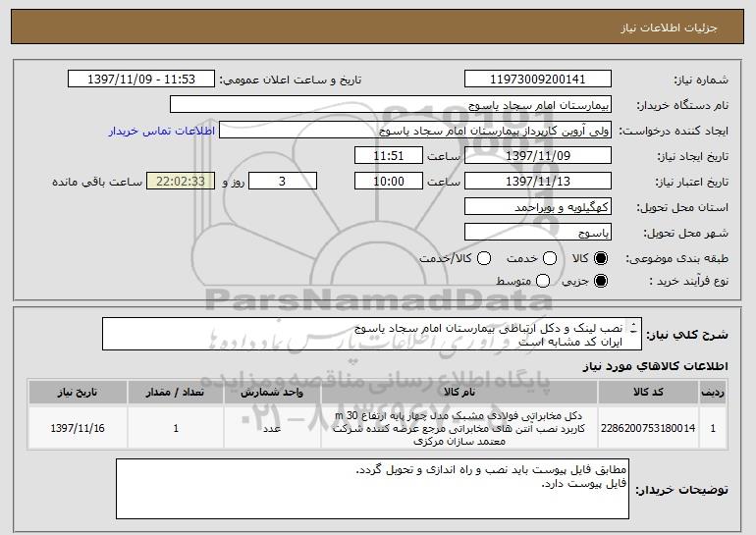Select the کالا/خدمت radio button
The height and width of the screenshot is (535, 756).
coord(484,258)
